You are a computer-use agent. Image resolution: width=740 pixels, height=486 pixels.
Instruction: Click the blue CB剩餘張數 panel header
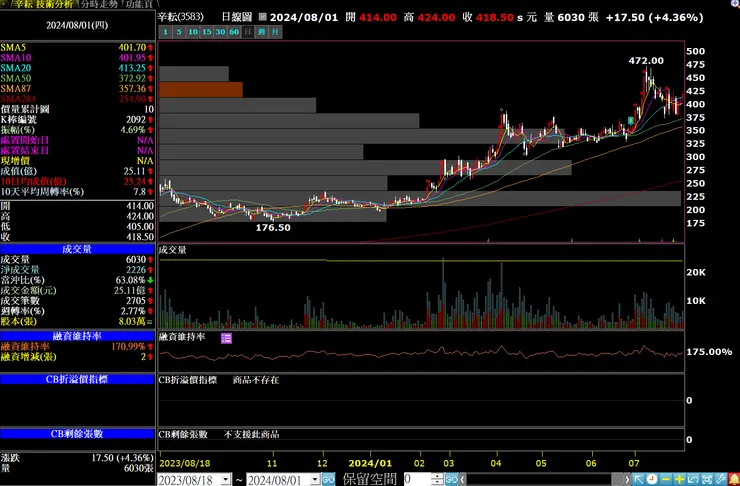77,434
